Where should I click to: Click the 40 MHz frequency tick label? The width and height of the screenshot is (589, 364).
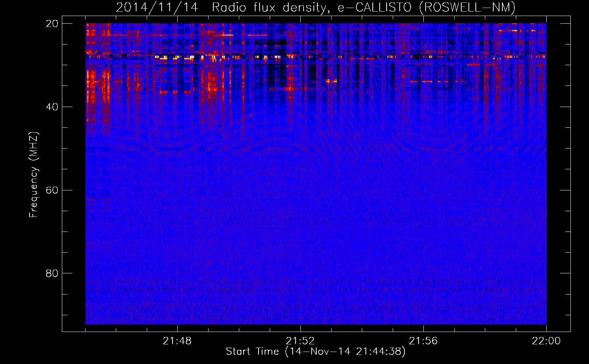pyautogui.click(x=52, y=107)
